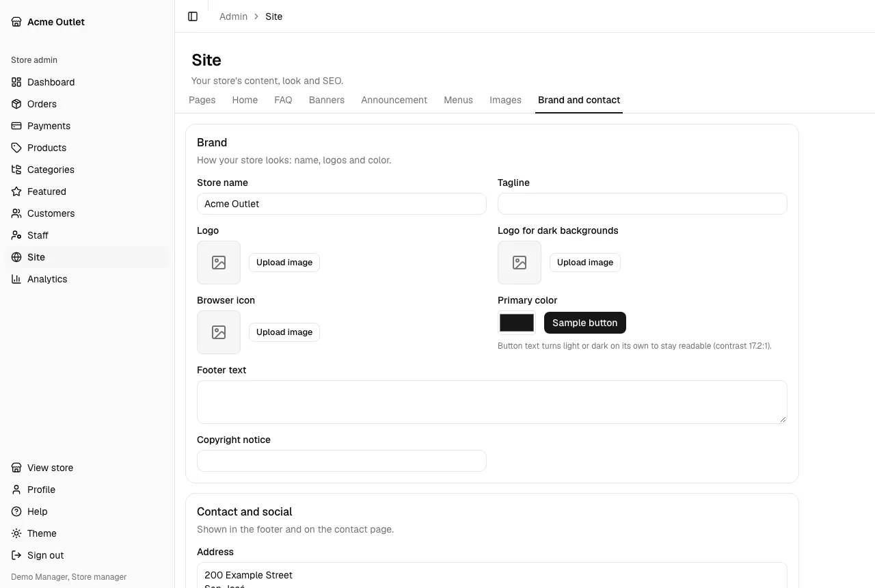Click the Address textarea
The height and width of the screenshot is (588, 875).
492,575
